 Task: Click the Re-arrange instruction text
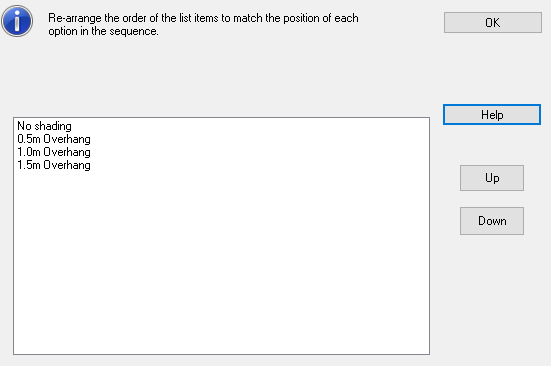coord(203,25)
